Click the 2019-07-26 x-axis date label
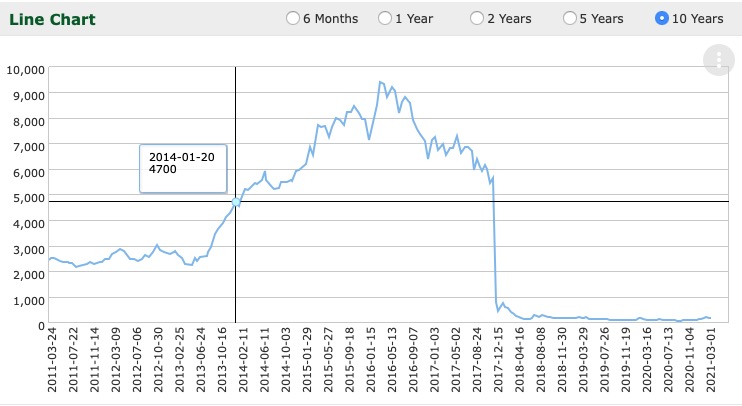Image resolution: width=742 pixels, height=406 pixels. click(604, 360)
